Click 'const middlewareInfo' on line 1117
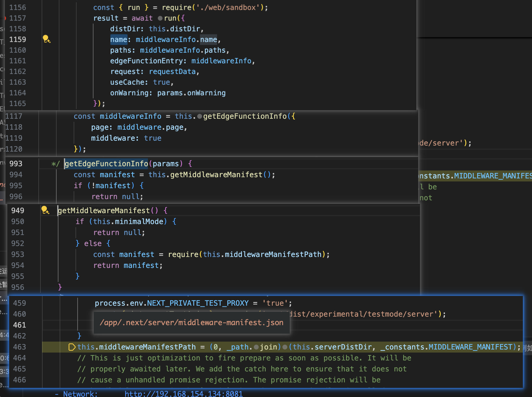This screenshot has width=532, height=397. click(x=117, y=116)
